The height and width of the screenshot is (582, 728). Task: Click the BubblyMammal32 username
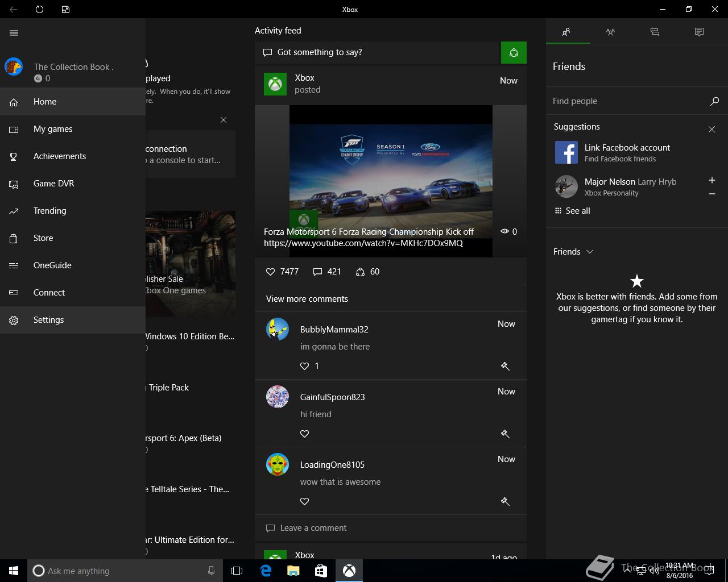click(334, 330)
